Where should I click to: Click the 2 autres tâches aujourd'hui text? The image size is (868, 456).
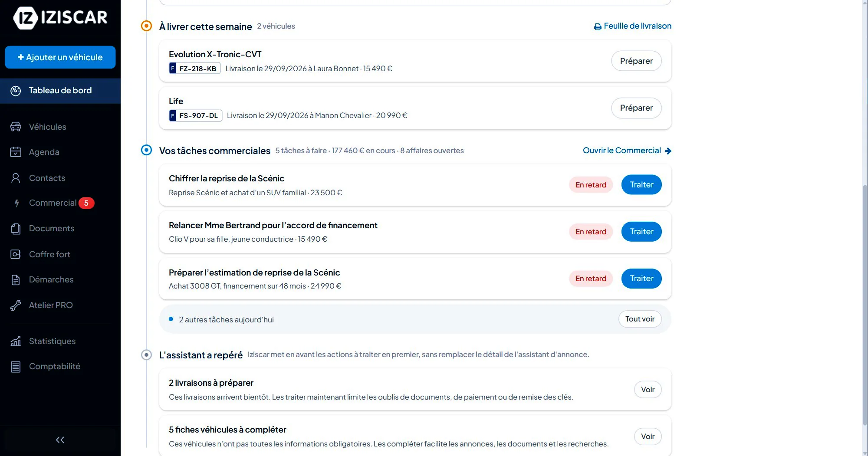click(x=226, y=320)
